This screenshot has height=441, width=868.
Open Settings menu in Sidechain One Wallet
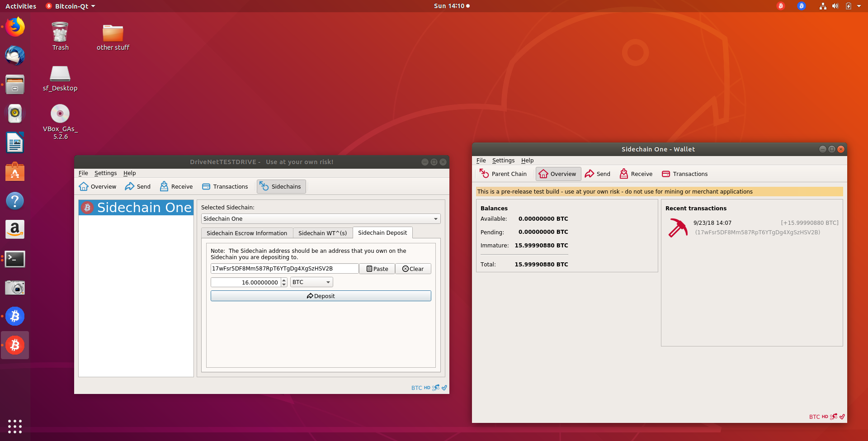tap(503, 161)
